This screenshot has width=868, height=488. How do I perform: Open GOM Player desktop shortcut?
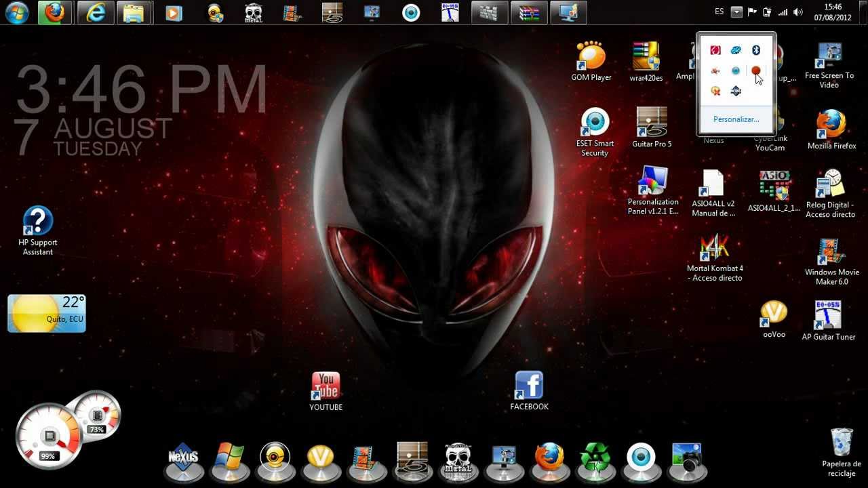coord(591,62)
